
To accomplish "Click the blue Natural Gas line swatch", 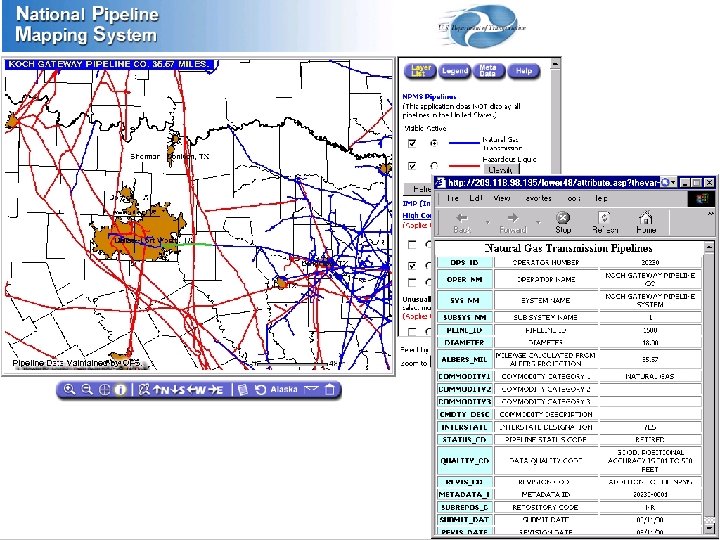I will click(464, 143).
